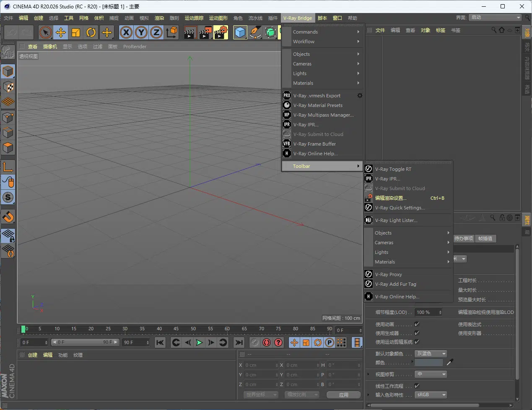Select the Points mode icon
Screen dimensions: 532x410
[8, 118]
